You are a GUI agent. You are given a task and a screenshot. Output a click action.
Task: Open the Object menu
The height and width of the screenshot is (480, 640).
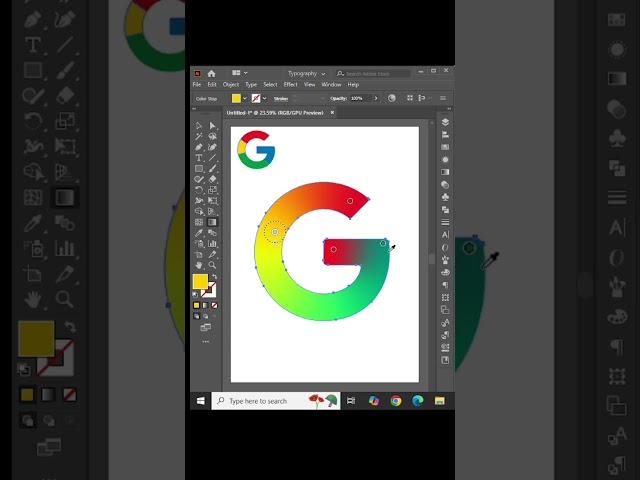pyautogui.click(x=231, y=84)
